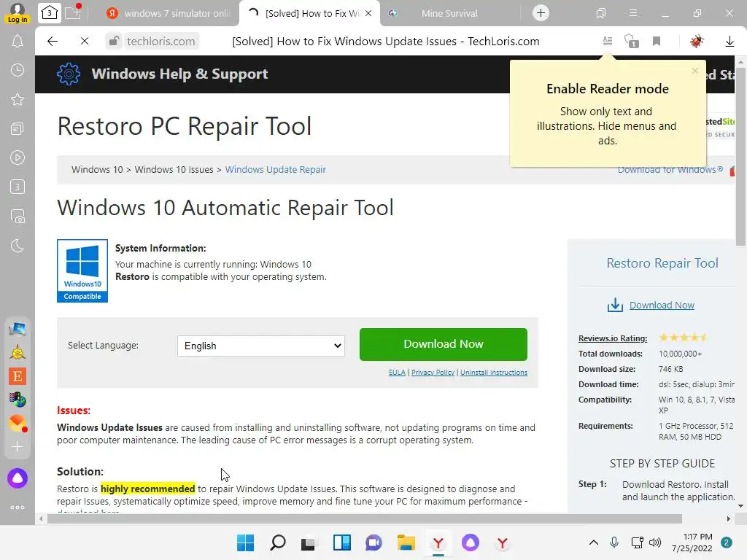Open taskbar Search magnifier
The width and height of the screenshot is (747, 560).
278,542
